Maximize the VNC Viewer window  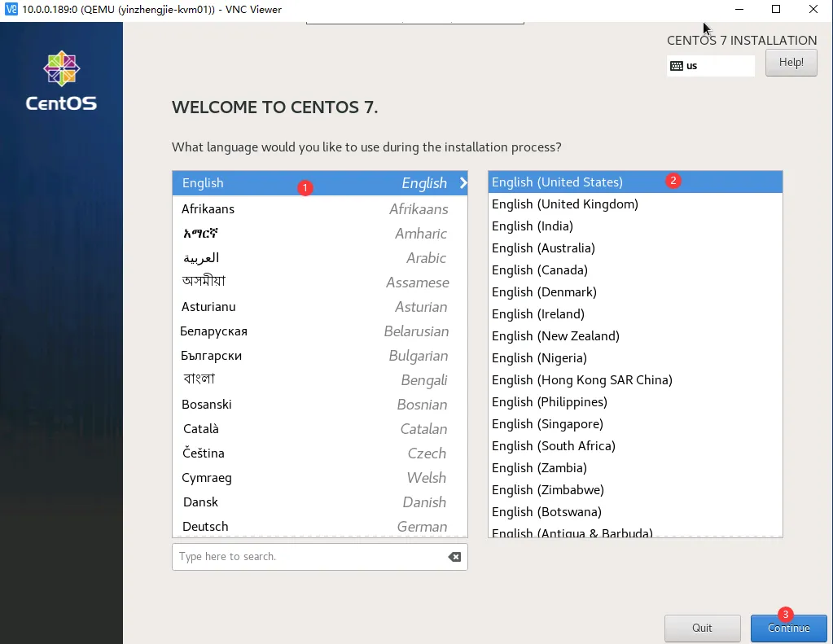coord(776,9)
